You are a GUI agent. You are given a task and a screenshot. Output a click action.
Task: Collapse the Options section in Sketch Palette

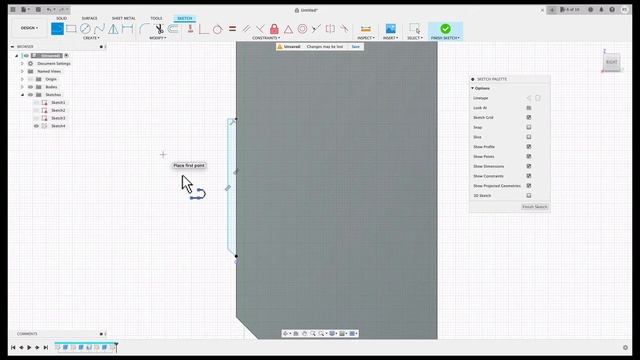point(473,88)
